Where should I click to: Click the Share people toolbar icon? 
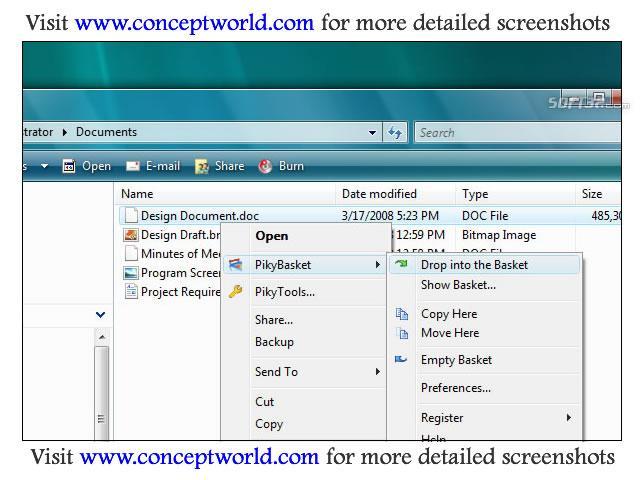(x=202, y=166)
